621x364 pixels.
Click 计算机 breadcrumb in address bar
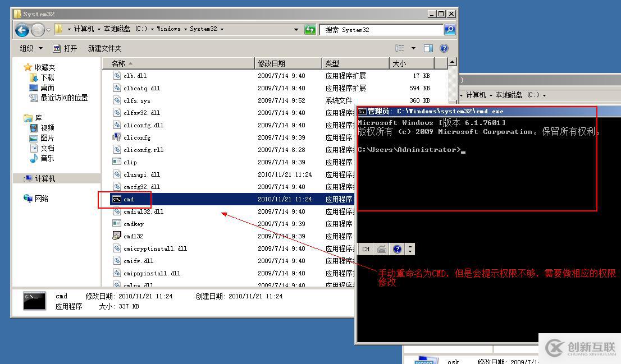(x=84, y=29)
